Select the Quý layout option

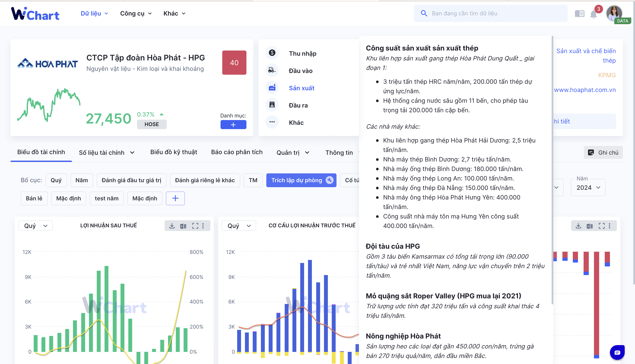point(56,180)
